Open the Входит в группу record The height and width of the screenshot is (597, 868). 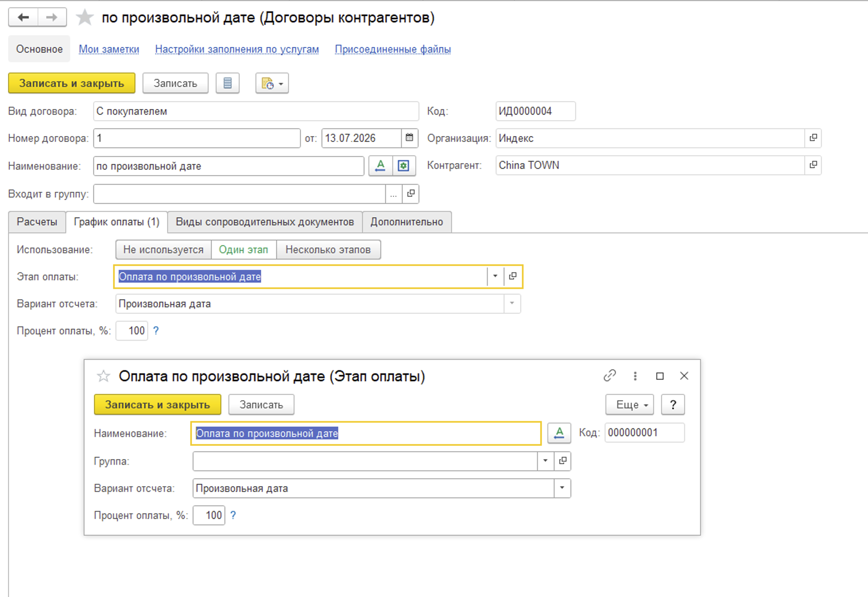click(411, 194)
